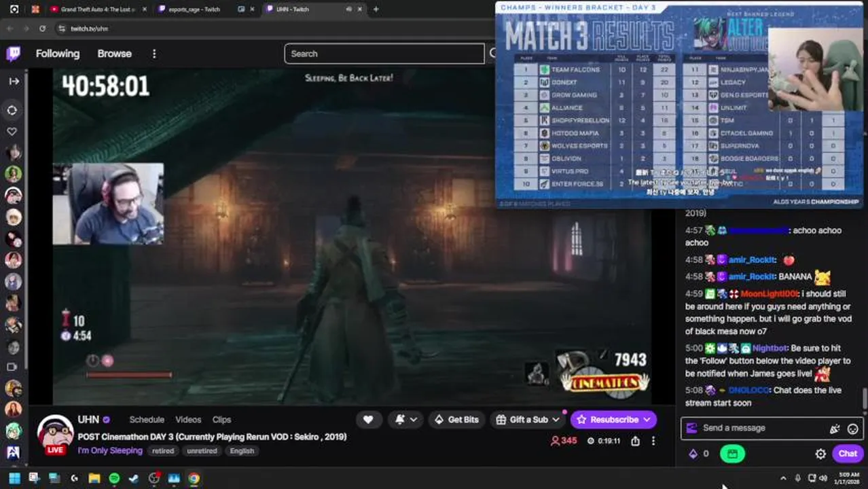The image size is (868, 489).
Task: Open notification bell dropdown
Action: click(406, 420)
